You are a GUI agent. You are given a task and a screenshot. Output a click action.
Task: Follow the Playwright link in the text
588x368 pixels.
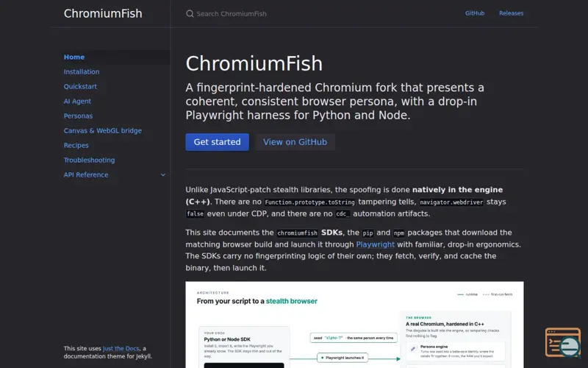coord(376,244)
